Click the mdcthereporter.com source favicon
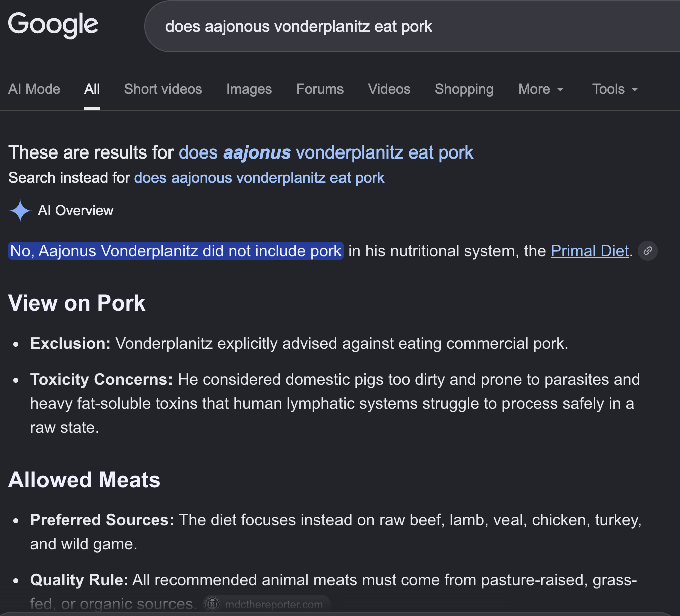 tap(213, 604)
